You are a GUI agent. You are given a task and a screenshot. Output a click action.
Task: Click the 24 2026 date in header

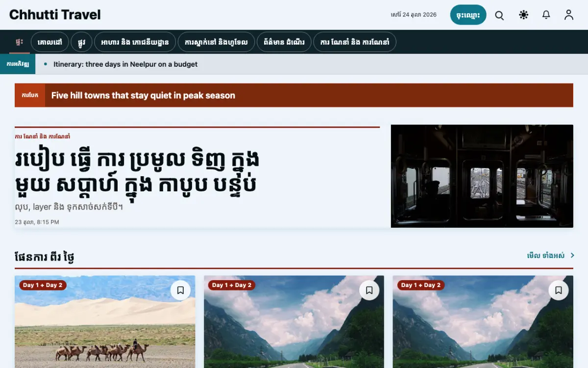coord(414,15)
